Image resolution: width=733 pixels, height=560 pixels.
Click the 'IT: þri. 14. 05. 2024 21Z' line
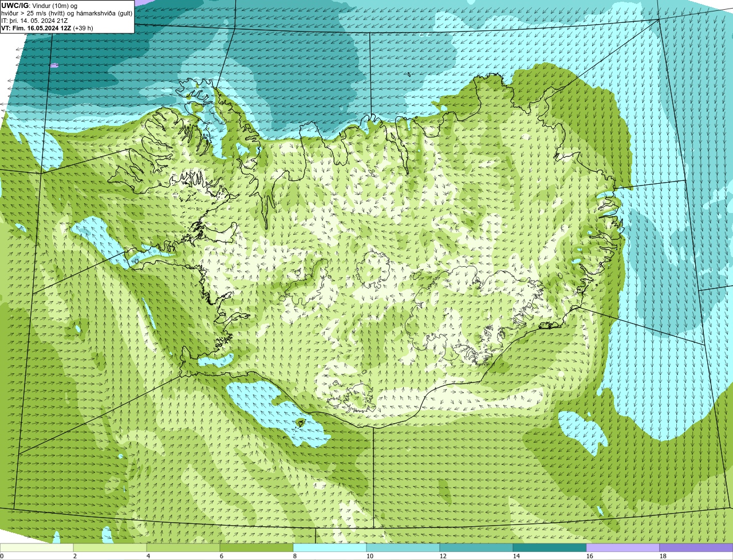(36, 21)
